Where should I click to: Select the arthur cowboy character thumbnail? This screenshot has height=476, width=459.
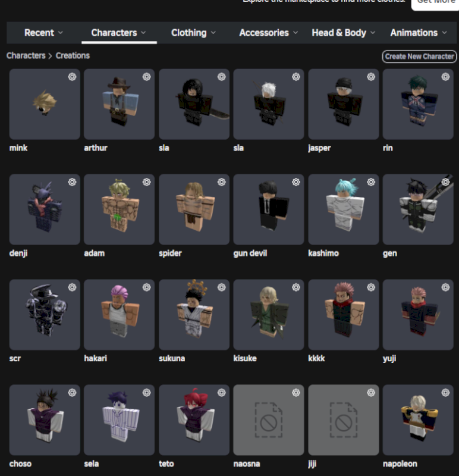(x=120, y=104)
